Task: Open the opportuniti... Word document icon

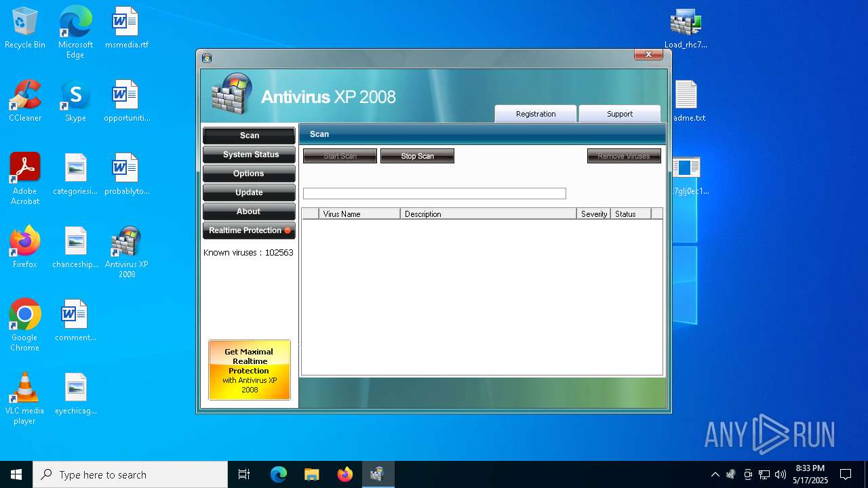Action: click(126, 101)
